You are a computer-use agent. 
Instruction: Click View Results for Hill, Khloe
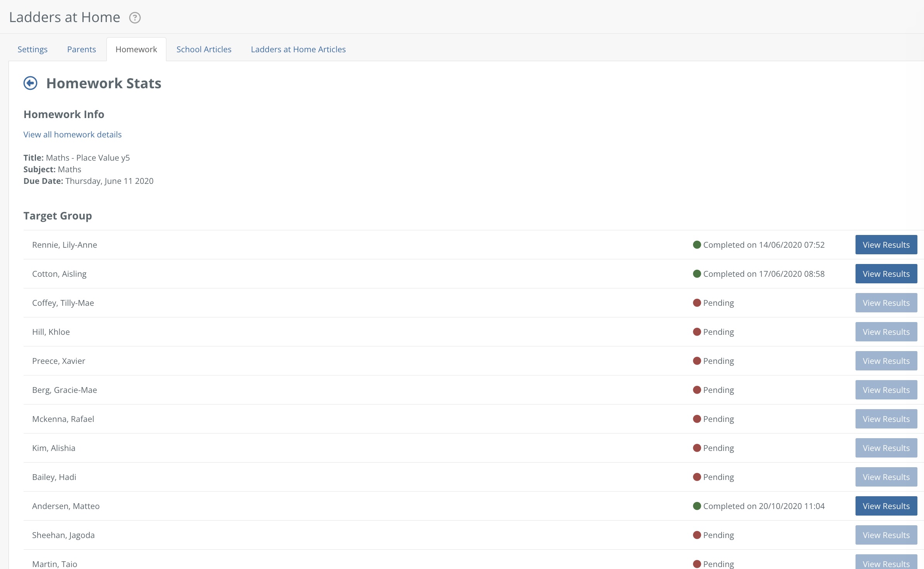tap(886, 332)
